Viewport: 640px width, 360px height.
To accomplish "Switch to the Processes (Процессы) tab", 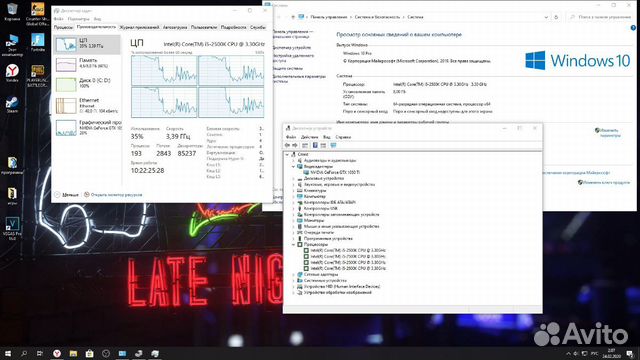I will point(63,27).
